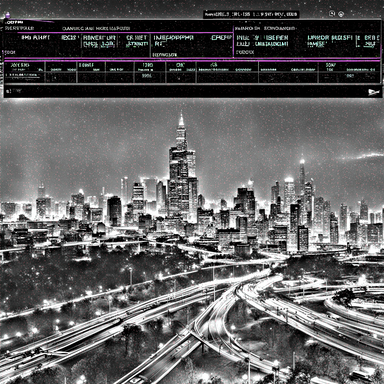Click the first column header in the table
Viewport: 384px width, 384px height.
pos(20,65)
